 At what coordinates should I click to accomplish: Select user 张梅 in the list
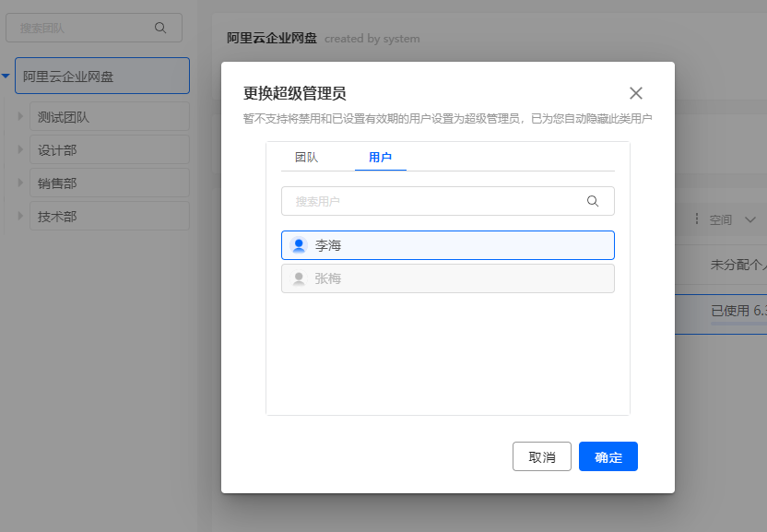pos(448,278)
